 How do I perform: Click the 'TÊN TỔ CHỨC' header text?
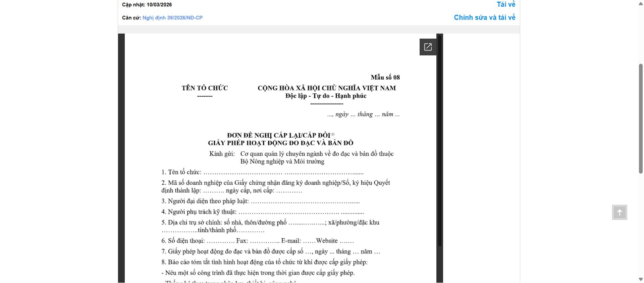205,88
